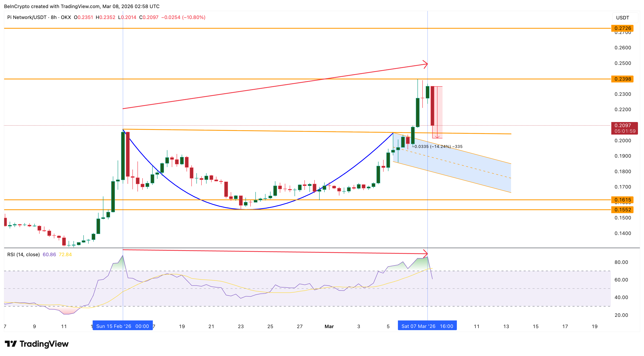Click the TradingView wordmark text
This screenshot has width=644, height=356.
pos(44,344)
